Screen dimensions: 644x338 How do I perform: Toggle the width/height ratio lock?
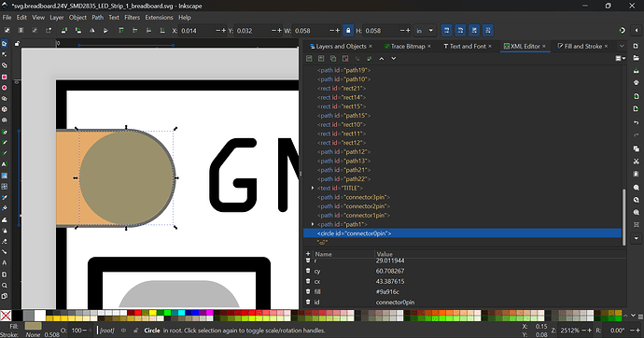click(x=348, y=31)
